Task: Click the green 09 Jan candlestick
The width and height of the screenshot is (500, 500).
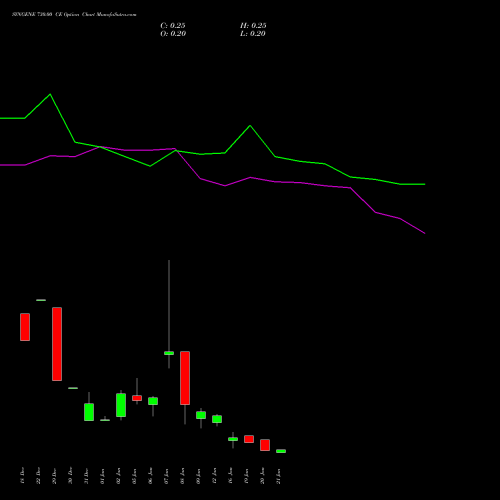Action: pyautogui.click(x=201, y=415)
